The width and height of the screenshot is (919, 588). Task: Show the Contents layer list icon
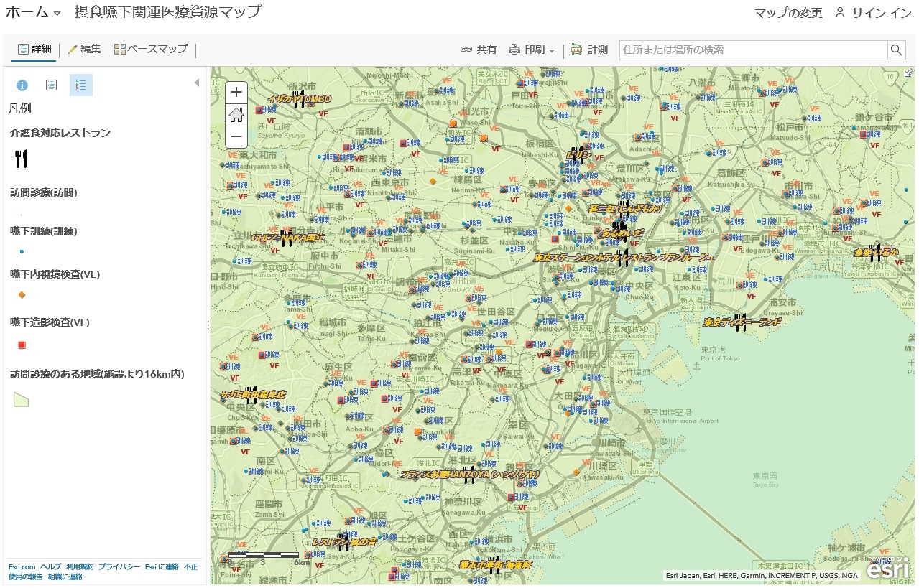(51, 85)
